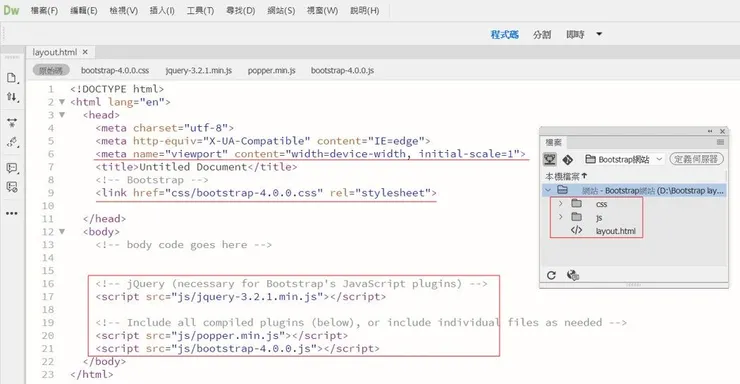Viewport: 740px width, 384px height.
Task: Click the 定義伺服器 button
Action: click(x=696, y=159)
